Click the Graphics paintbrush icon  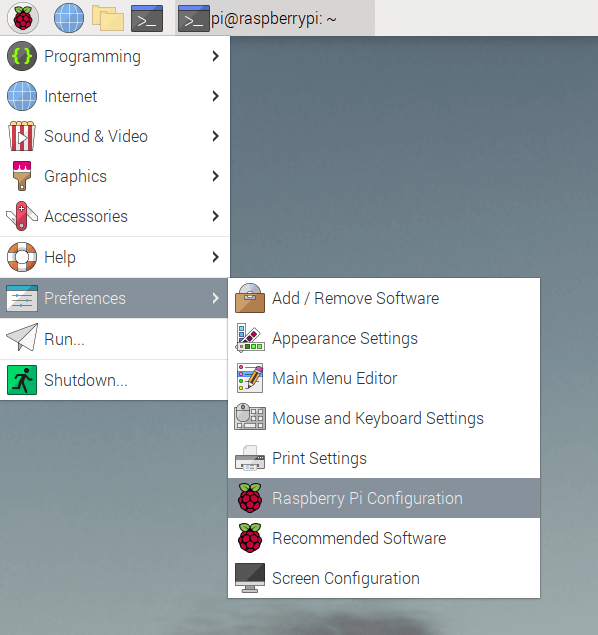click(x=22, y=176)
